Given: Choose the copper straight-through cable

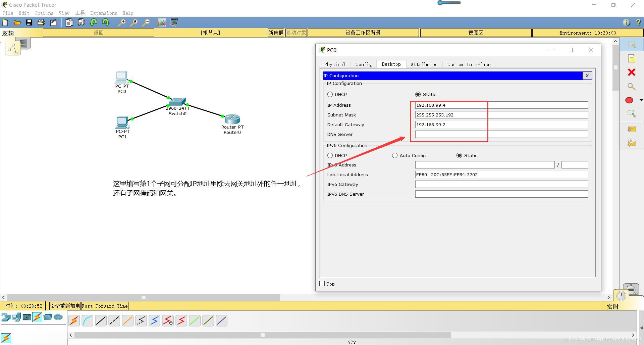Looking at the screenshot, I should click(x=101, y=321).
